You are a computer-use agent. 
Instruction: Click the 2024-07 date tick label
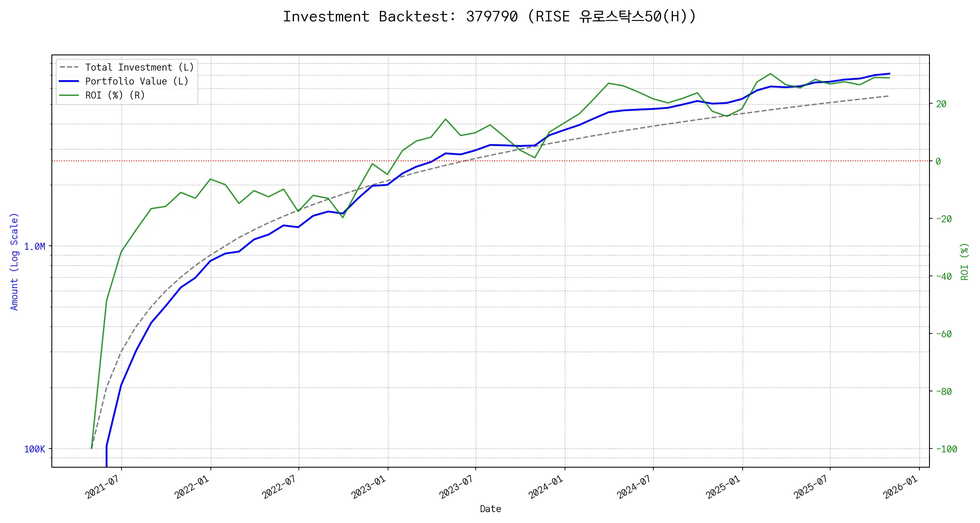634,487
